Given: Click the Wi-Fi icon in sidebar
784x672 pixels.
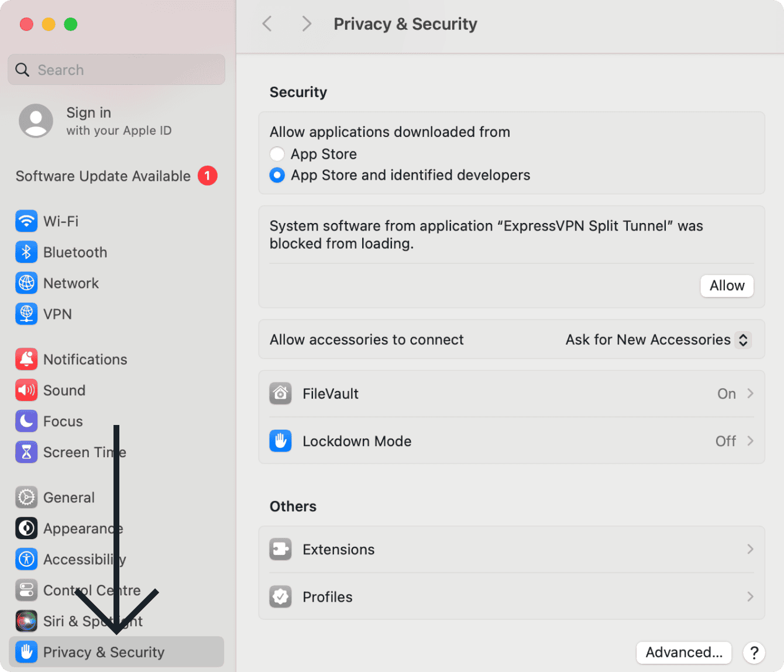Looking at the screenshot, I should 26,221.
